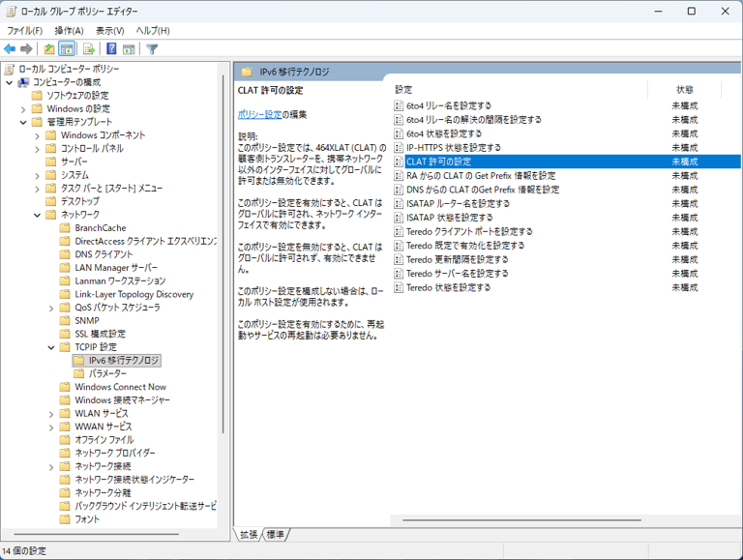Click the computer icon beside コンピューターの構成
The height and width of the screenshot is (560, 743).
23,82
